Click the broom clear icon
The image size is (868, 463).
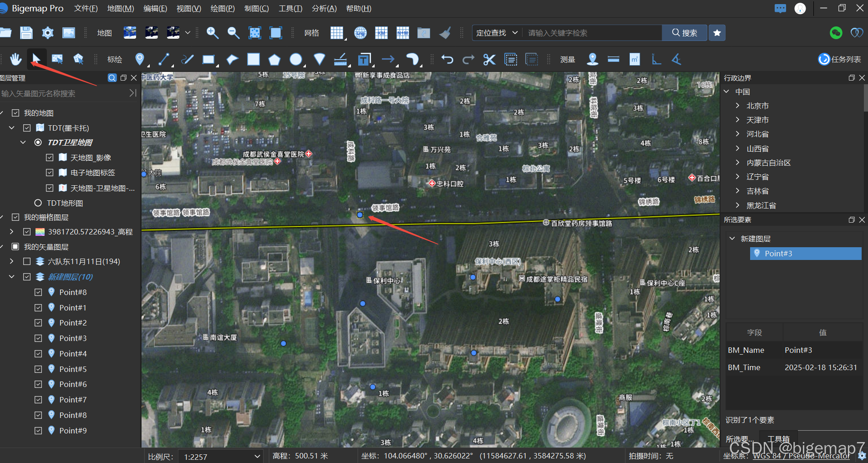445,33
